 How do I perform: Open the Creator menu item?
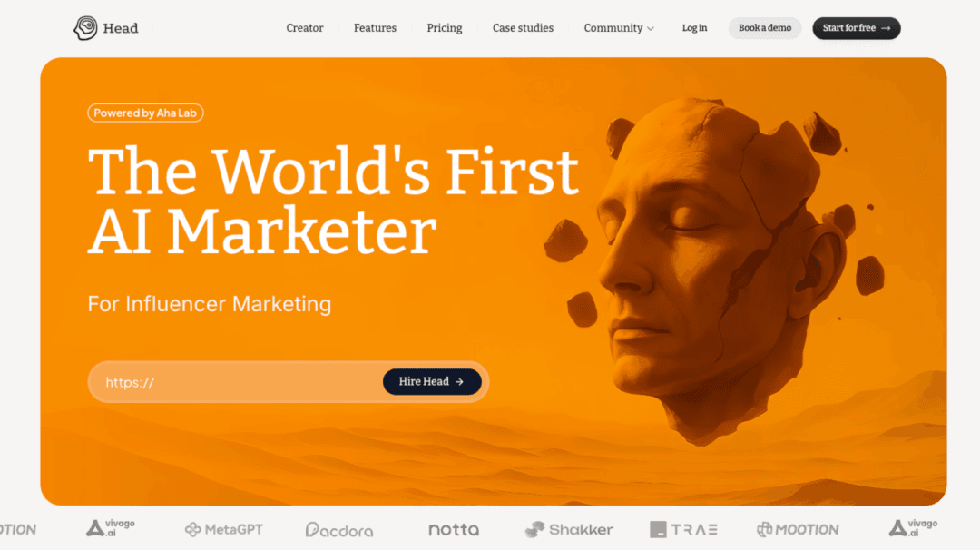[x=305, y=28]
